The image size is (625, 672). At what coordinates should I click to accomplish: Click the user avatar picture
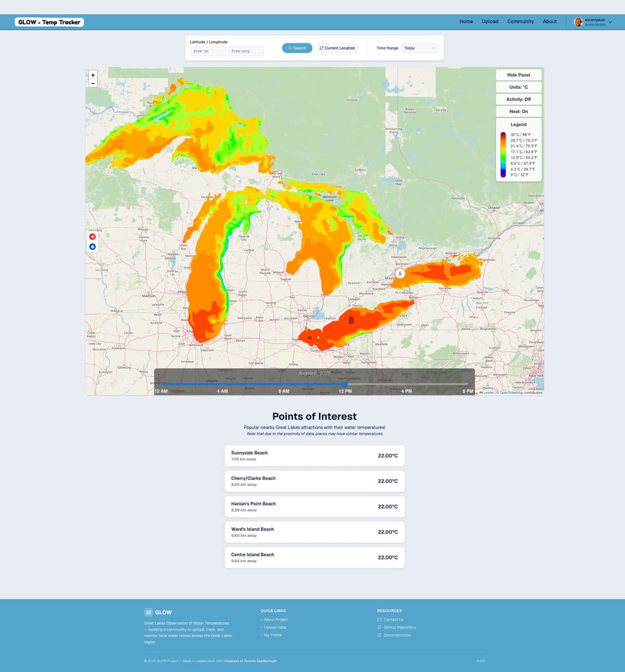coord(578,22)
